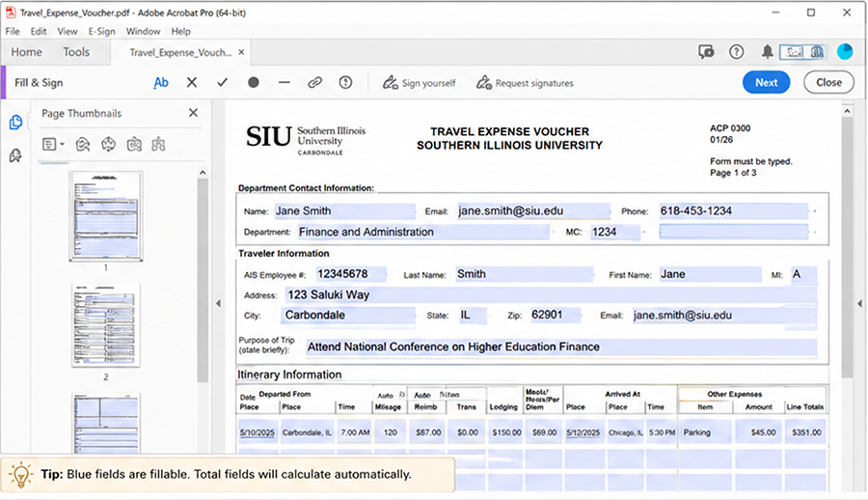This screenshot has width=868, height=500.
Task: Click the second thumbnail toolbar icon
Action: pyautogui.click(x=83, y=145)
